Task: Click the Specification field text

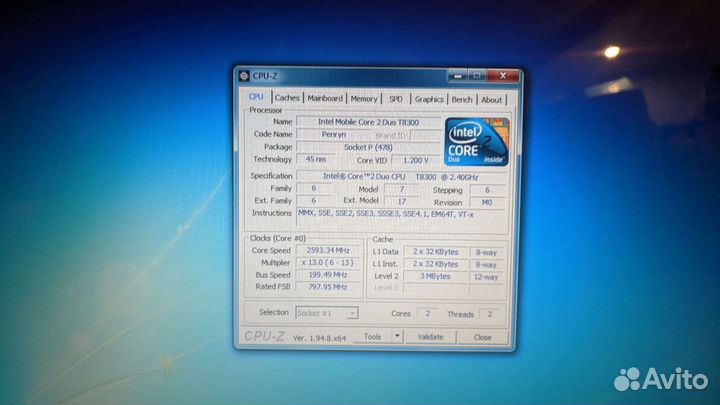Action: pos(400,176)
